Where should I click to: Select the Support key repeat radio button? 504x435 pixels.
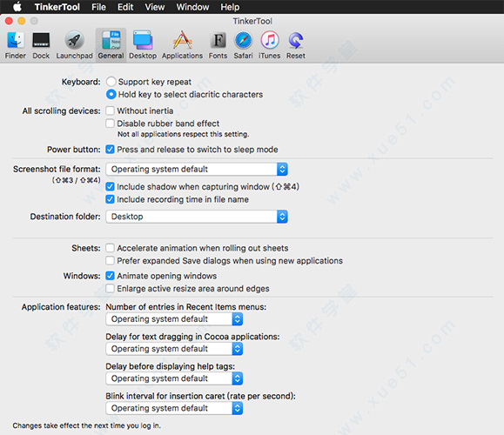click(111, 82)
